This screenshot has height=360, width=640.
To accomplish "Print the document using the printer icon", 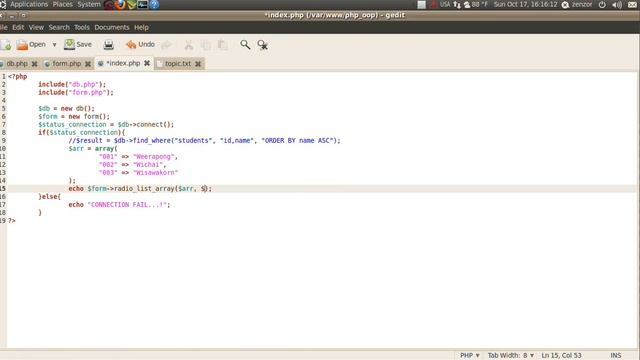I will [x=109, y=44].
